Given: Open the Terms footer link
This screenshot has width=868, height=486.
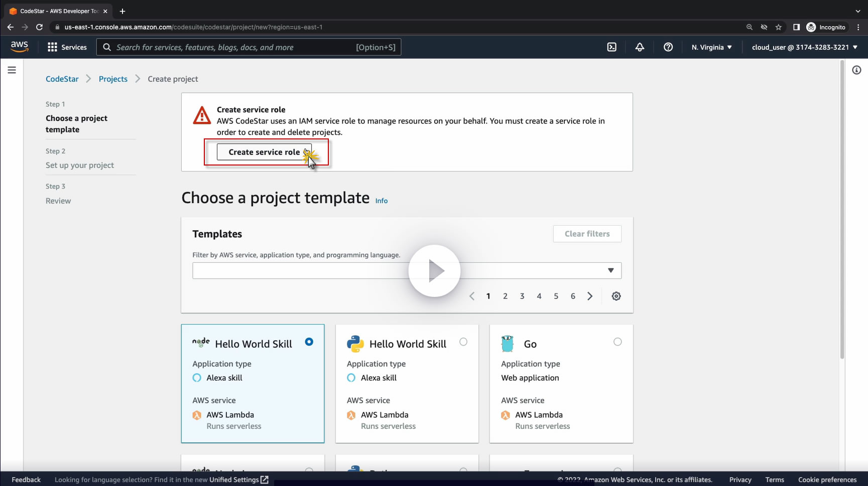Looking at the screenshot, I should [775, 479].
